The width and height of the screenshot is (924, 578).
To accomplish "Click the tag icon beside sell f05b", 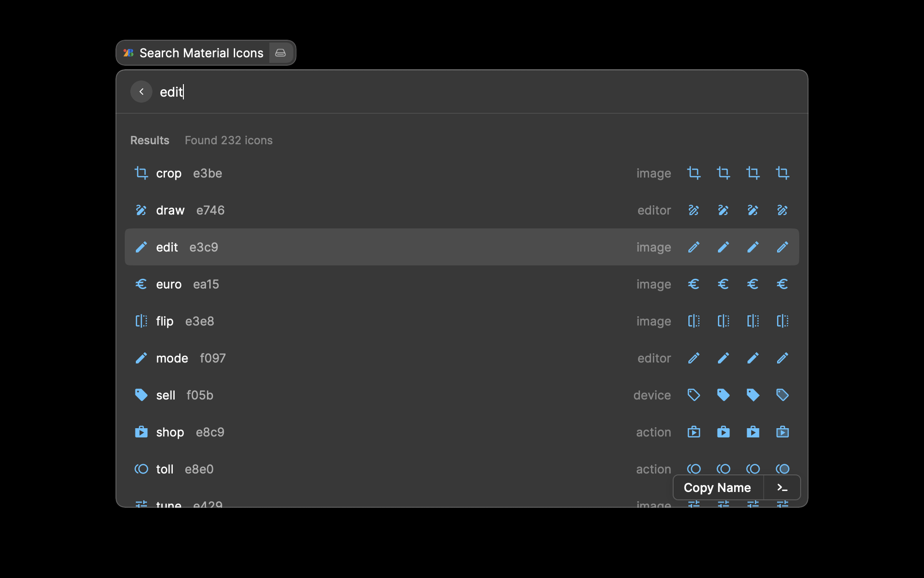I will tap(141, 395).
